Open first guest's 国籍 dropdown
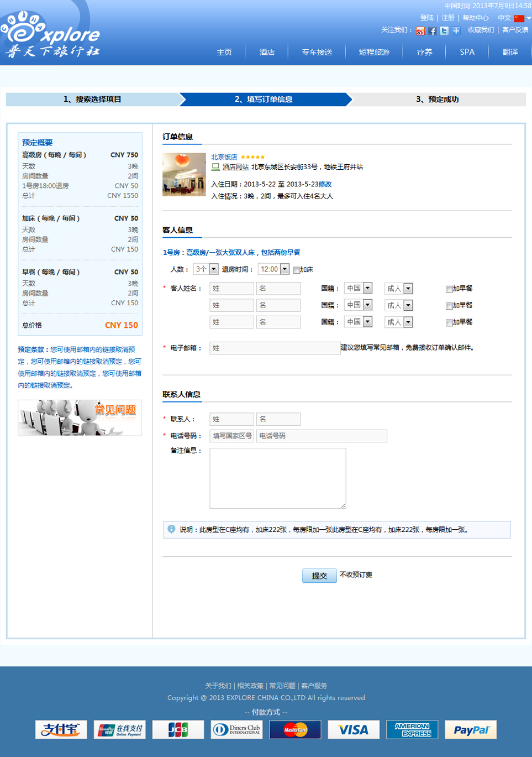This screenshot has width=532, height=757. 359,288
